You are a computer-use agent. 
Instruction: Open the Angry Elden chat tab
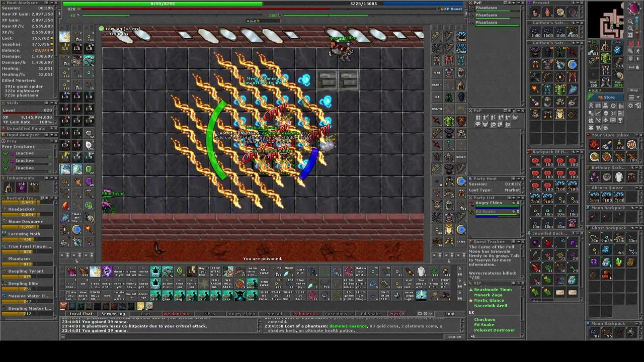coord(242,314)
